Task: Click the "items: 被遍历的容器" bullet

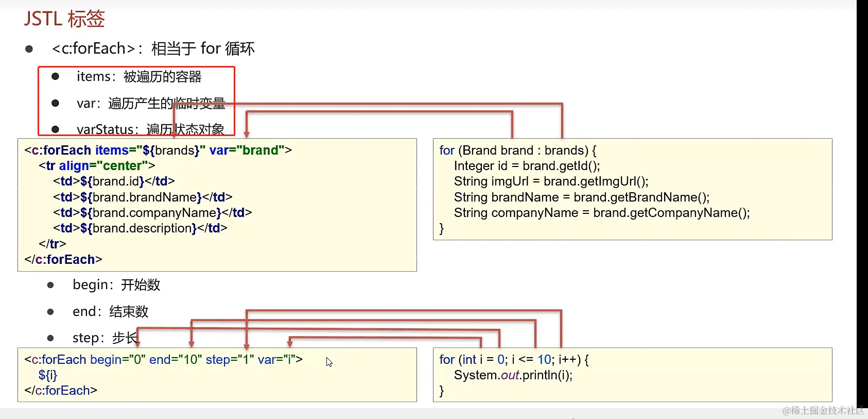Action: click(x=139, y=76)
